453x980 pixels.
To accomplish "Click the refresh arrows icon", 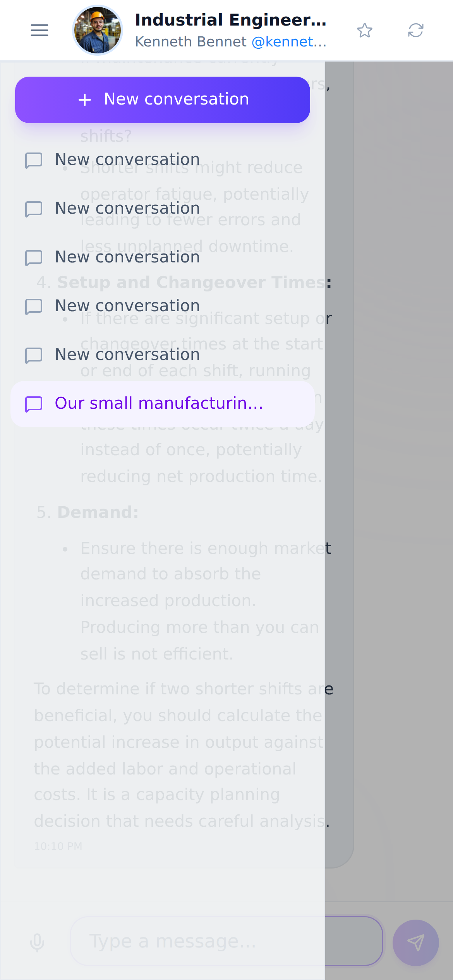I will [416, 30].
